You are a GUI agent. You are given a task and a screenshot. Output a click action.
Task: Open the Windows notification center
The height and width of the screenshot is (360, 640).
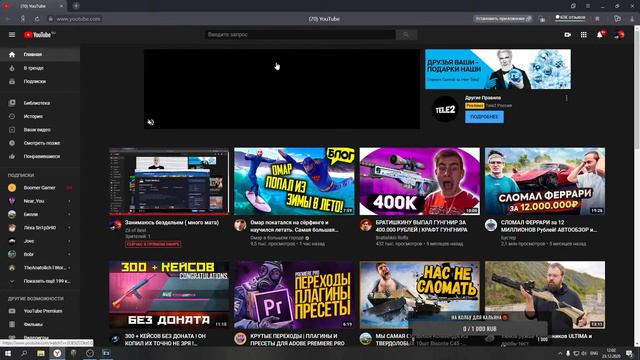coord(629,353)
